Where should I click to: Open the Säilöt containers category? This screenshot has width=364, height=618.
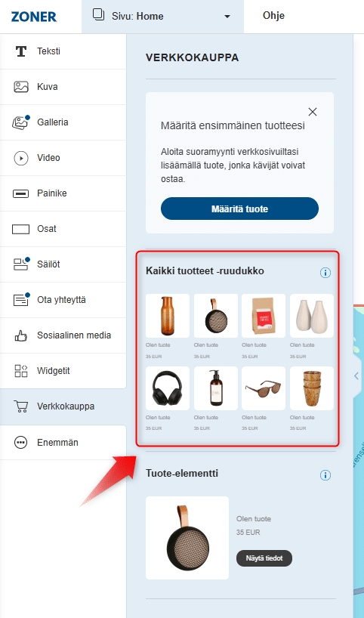(63, 264)
